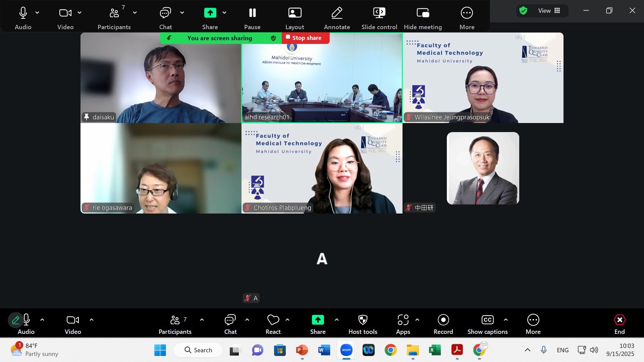Open bottom More options menu
The image size is (644, 362).
point(533,320)
